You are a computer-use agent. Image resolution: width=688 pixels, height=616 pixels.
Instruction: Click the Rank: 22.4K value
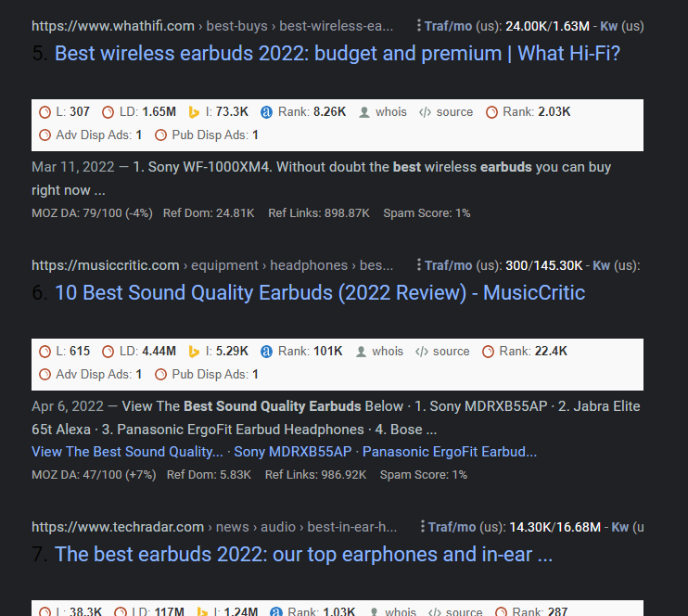tap(551, 352)
